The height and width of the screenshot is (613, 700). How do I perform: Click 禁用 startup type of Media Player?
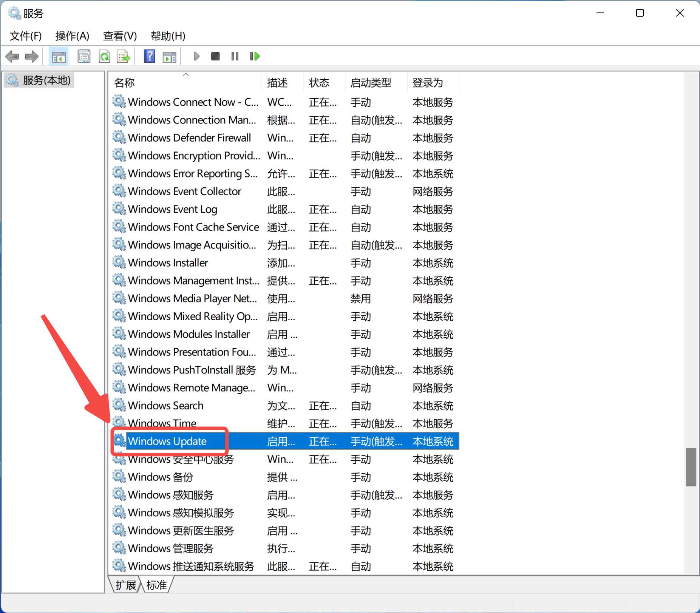point(361,299)
